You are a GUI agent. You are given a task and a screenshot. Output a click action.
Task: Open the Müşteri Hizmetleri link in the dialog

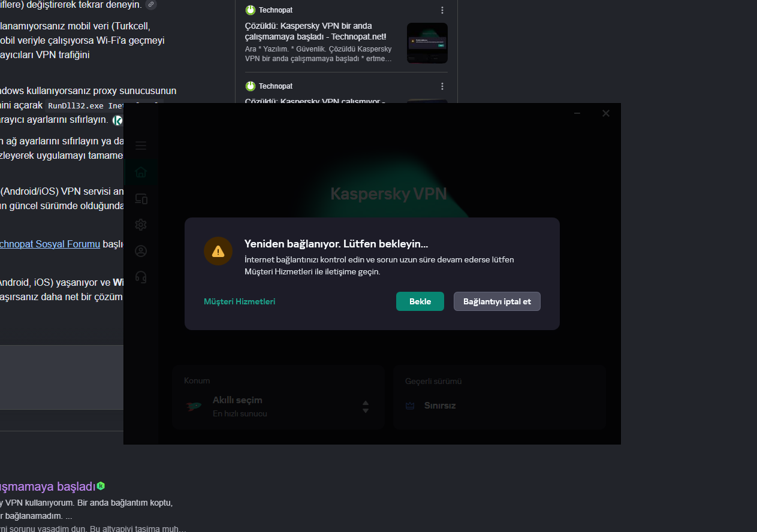pos(240,301)
